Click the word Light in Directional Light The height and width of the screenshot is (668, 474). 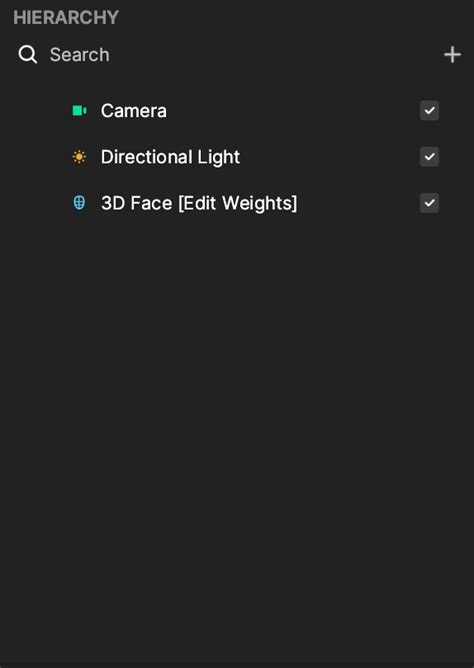[x=218, y=157]
